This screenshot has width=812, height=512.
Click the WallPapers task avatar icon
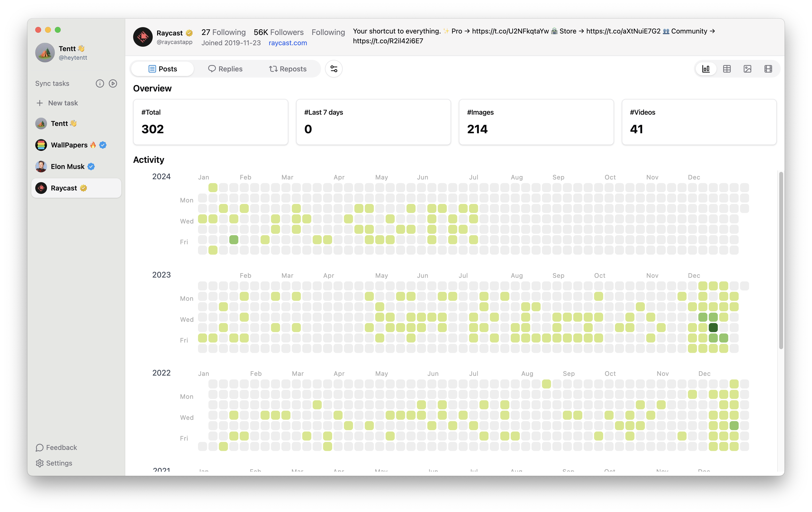41,145
